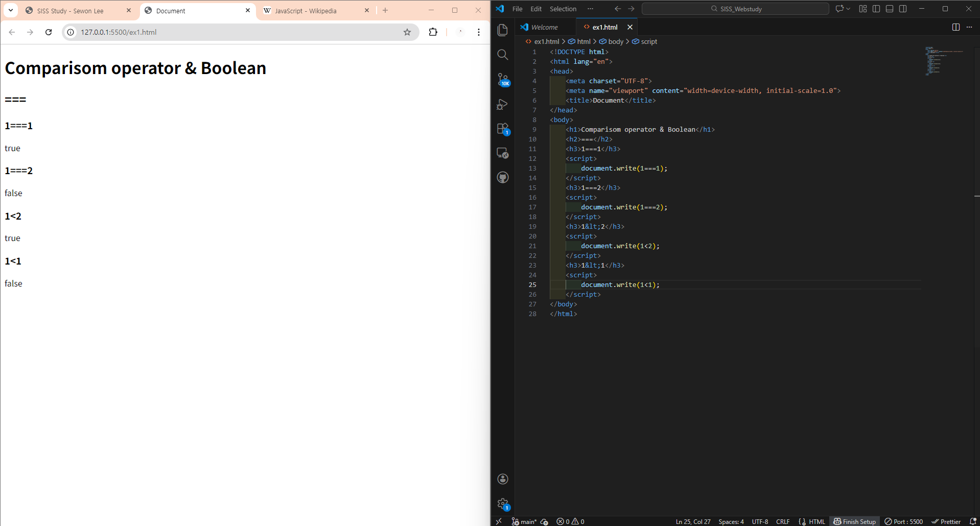Toggle the secondary side bar layout button
The width and height of the screenshot is (980, 526).
coord(903,9)
